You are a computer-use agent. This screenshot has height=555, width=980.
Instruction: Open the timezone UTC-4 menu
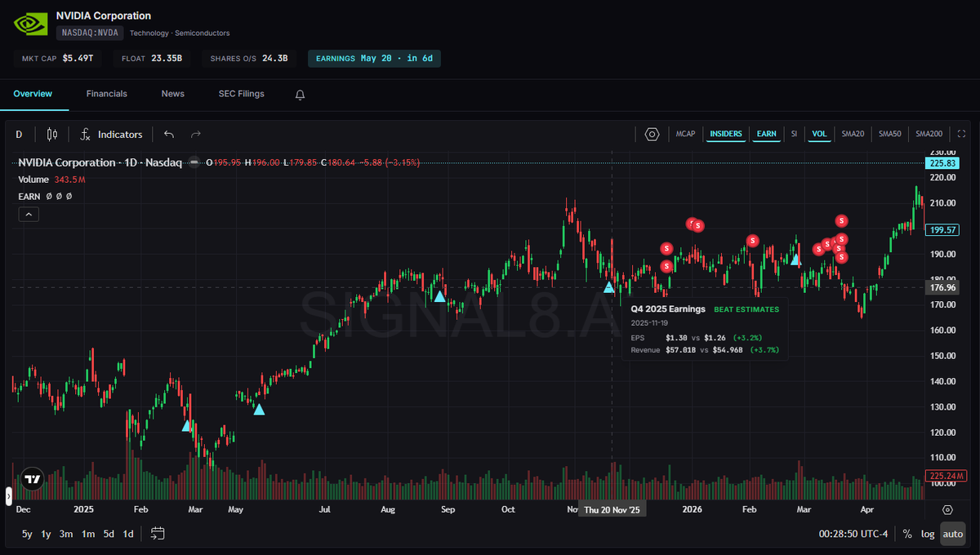pyautogui.click(x=853, y=534)
